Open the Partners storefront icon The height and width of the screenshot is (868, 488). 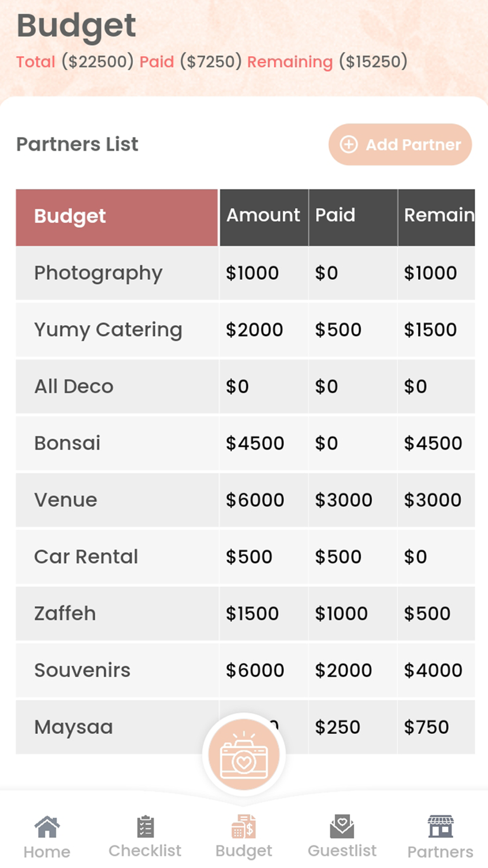pos(441,827)
